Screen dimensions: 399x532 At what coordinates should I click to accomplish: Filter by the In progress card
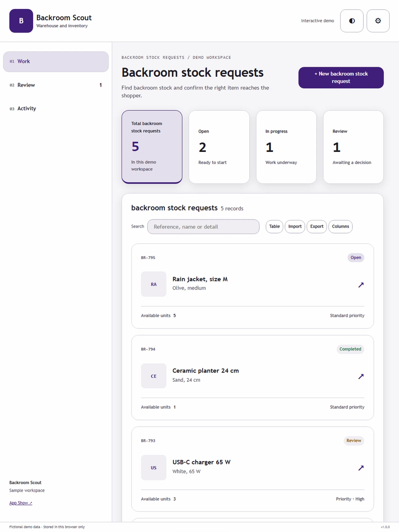pyautogui.click(x=286, y=147)
